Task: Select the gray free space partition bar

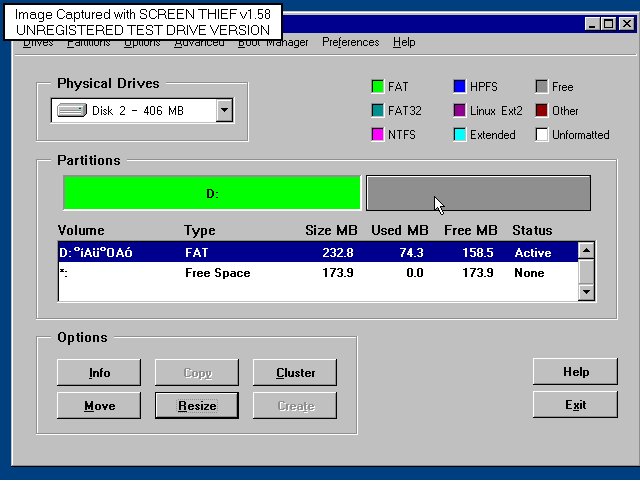Action: click(x=478, y=193)
